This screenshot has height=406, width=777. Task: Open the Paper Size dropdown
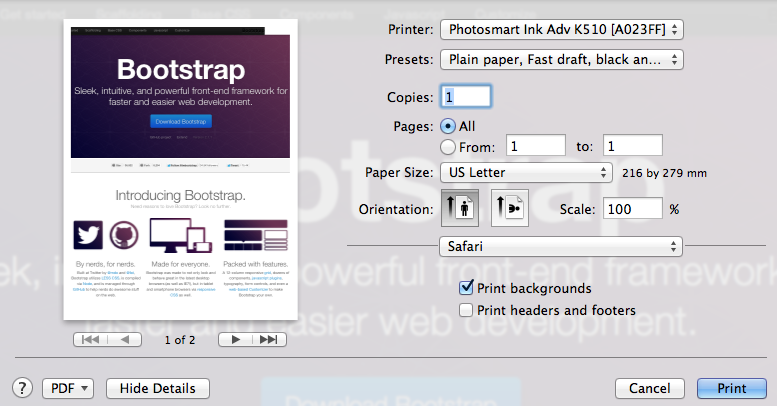point(526,173)
